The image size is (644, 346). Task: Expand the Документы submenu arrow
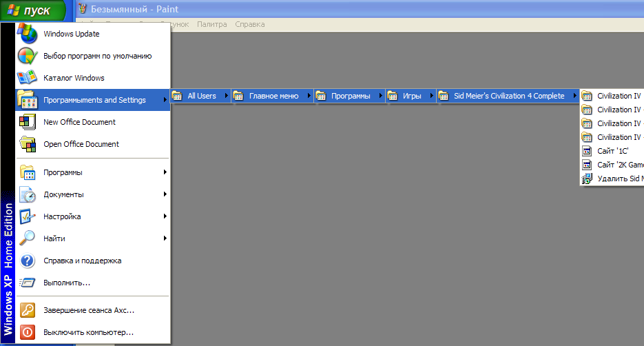pyautogui.click(x=165, y=194)
